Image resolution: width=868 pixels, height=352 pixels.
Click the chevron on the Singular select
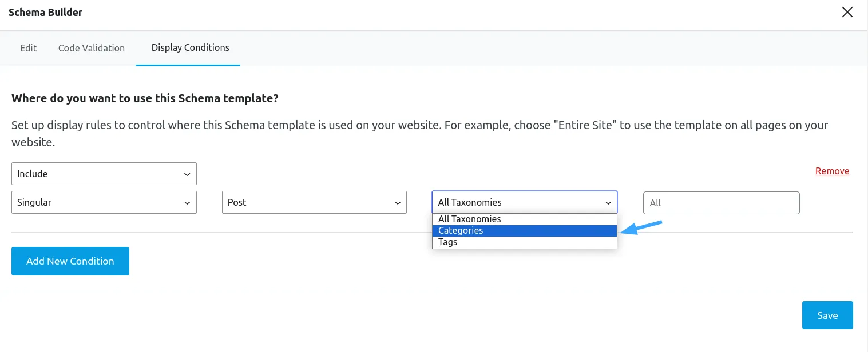[187, 203]
